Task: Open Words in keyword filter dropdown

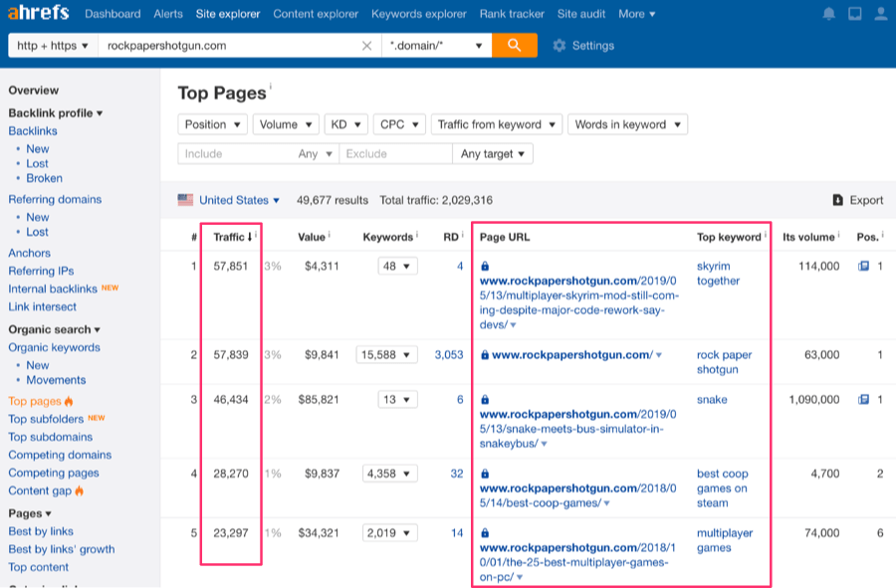Action: pyautogui.click(x=627, y=124)
